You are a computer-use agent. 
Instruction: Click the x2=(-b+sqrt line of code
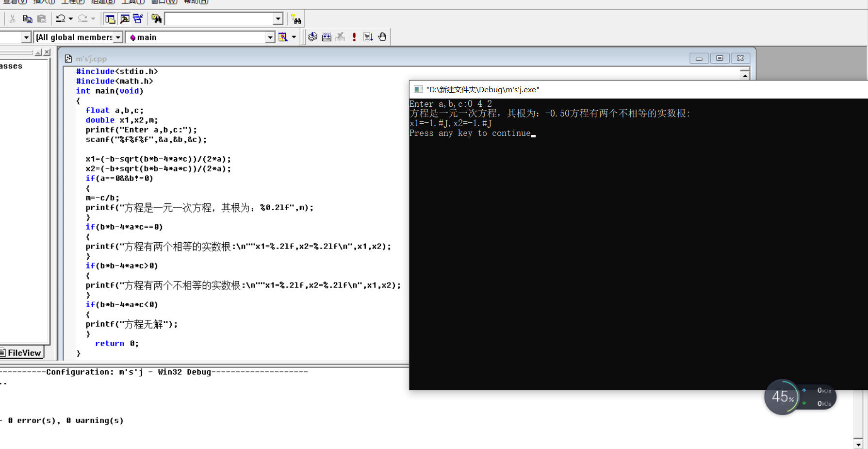158,168
